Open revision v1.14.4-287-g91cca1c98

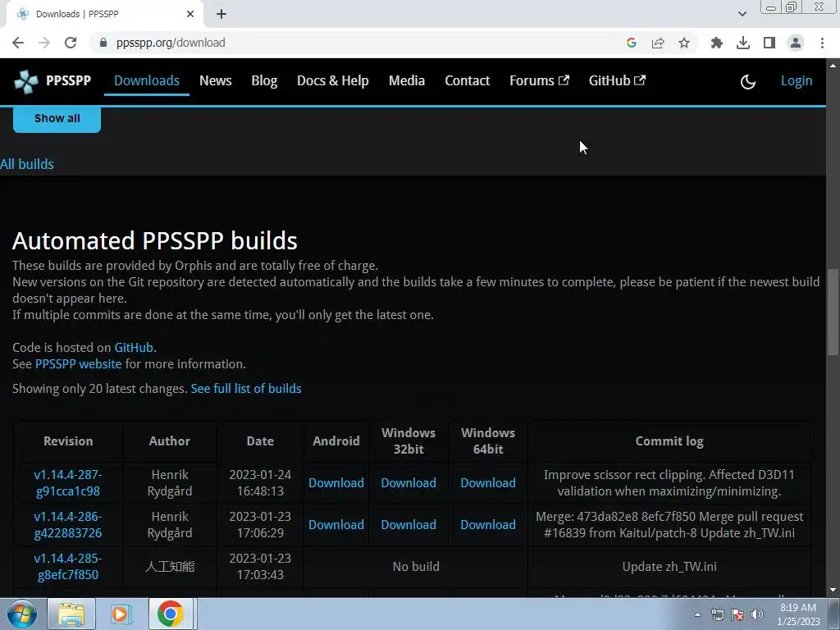point(68,482)
